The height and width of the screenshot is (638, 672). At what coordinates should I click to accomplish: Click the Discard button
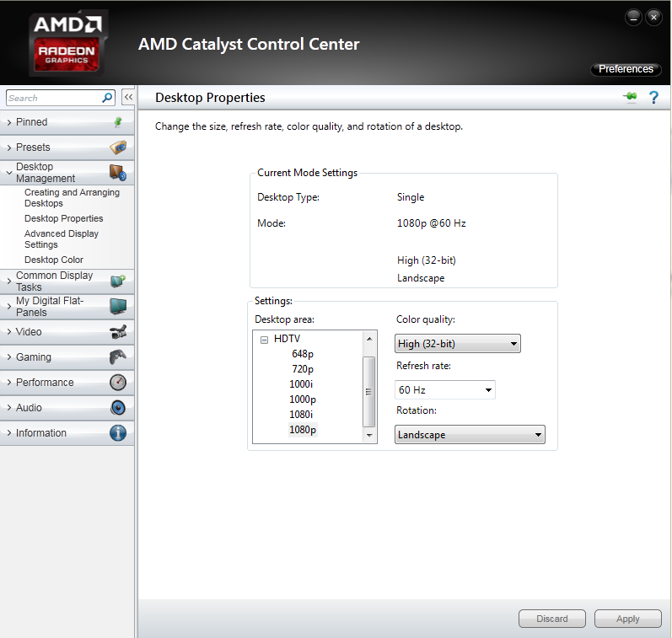tap(552, 619)
